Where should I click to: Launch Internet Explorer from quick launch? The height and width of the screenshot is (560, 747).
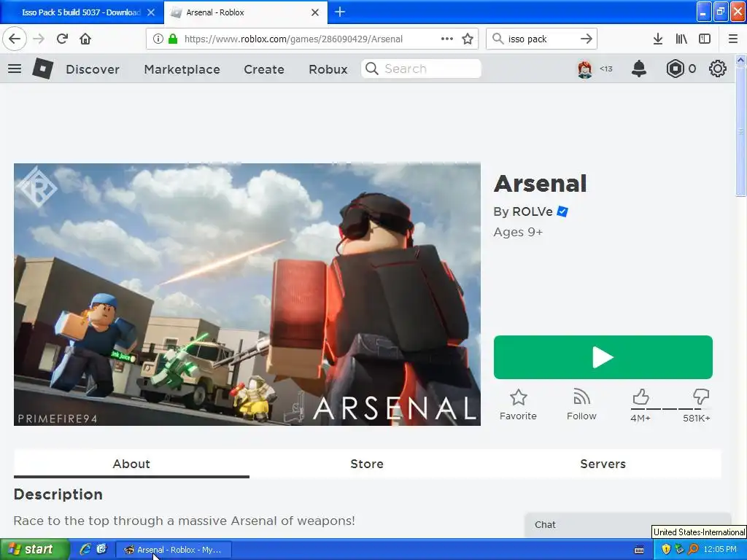coord(85,549)
